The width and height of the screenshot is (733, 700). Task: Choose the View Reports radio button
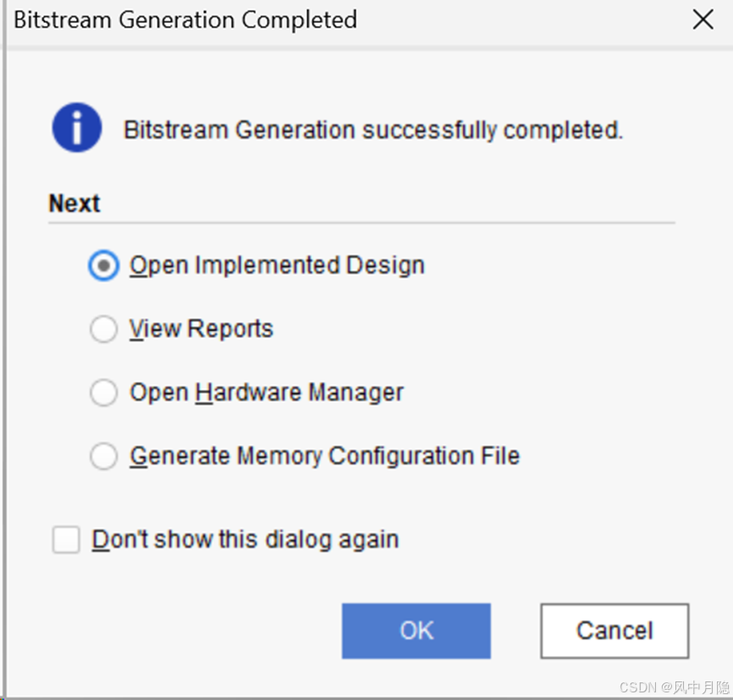tap(103, 329)
